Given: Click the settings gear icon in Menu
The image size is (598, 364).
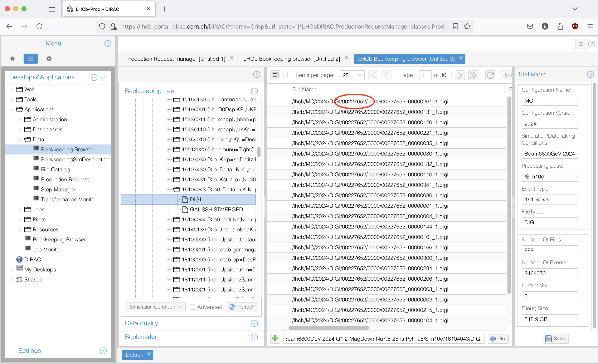Looking at the screenshot, I should 49,58.
